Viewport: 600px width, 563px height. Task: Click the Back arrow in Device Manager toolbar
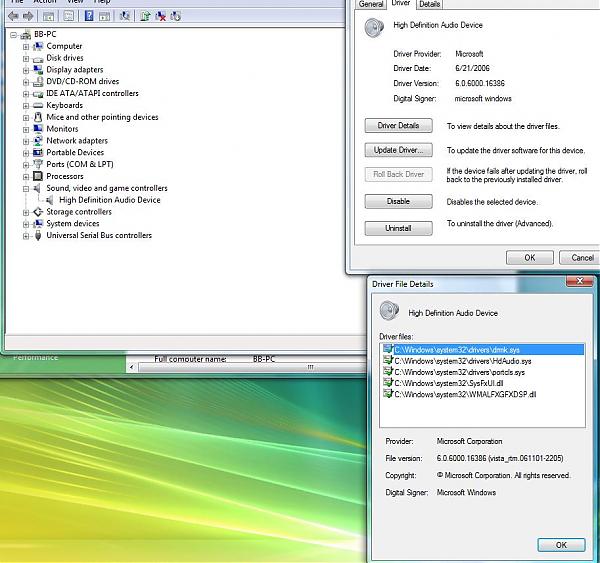coord(13,16)
